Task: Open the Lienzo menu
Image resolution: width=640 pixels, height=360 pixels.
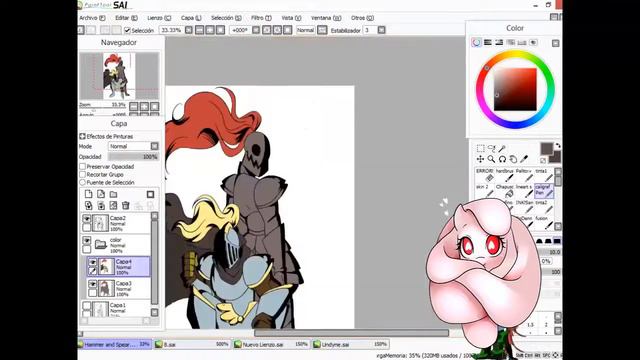Action: (159, 18)
